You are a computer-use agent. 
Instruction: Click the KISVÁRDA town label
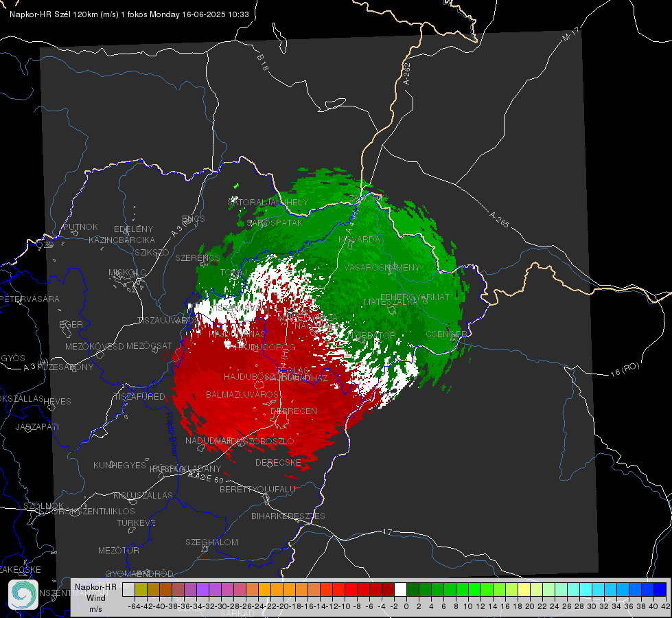pyautogui.click(x=359, y=239)
